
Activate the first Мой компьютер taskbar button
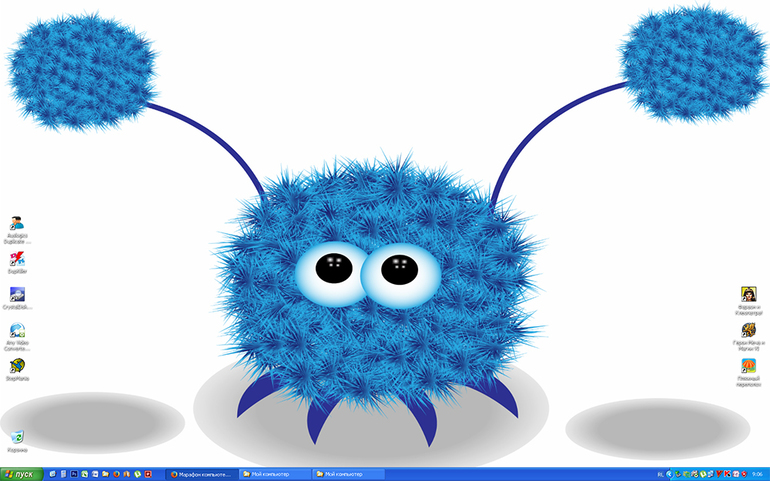click(274, 474)
